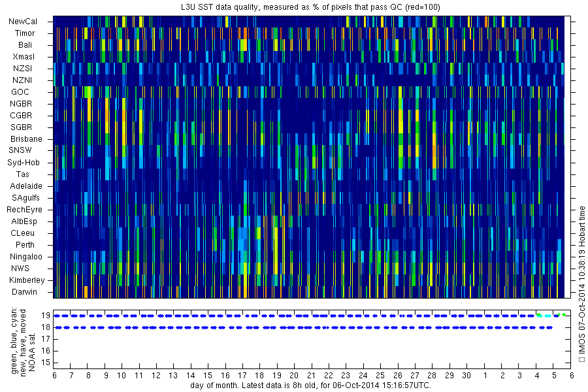Select the Tas row label
The image size is (588, 392).
pos(22,174)
